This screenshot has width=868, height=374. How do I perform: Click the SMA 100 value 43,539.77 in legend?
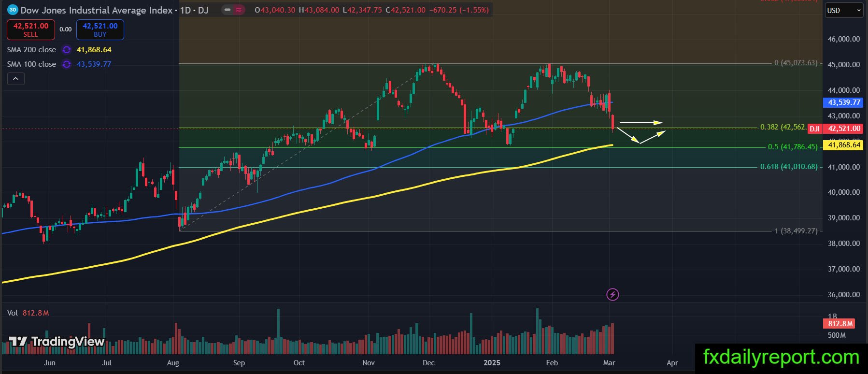[x=94, y=64]
